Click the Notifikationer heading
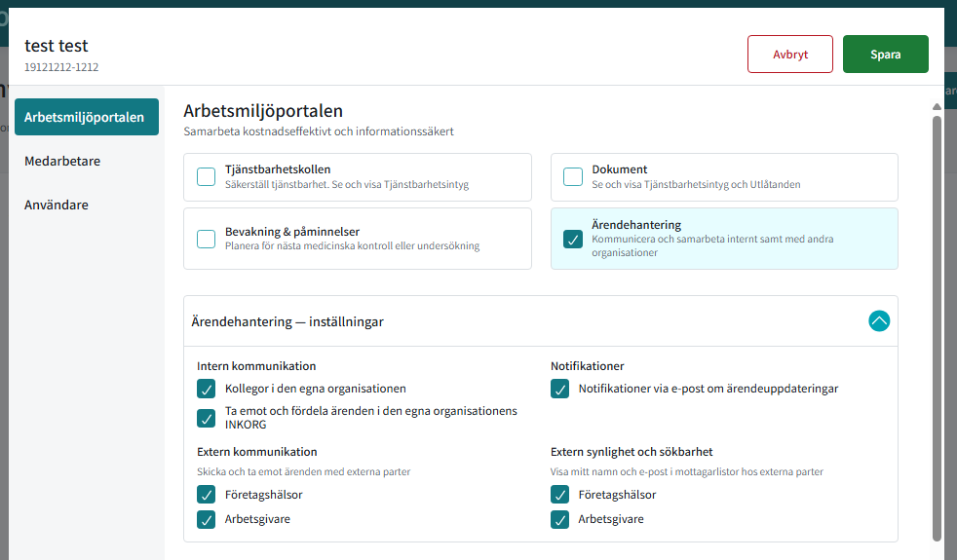Image resolution: width=957 pixels, height=560 pixels. [x=587, y=366]
